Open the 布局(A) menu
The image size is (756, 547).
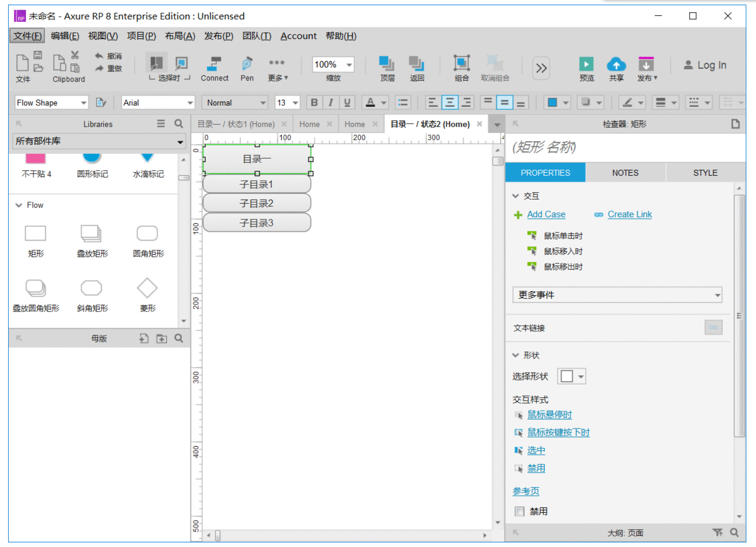pyautogui.click(x=180, y=36)
